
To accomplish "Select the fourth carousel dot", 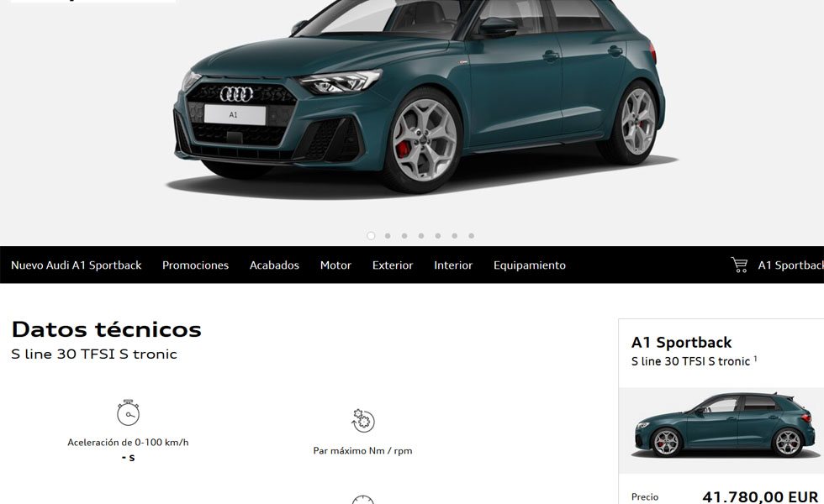I will 421,236.
